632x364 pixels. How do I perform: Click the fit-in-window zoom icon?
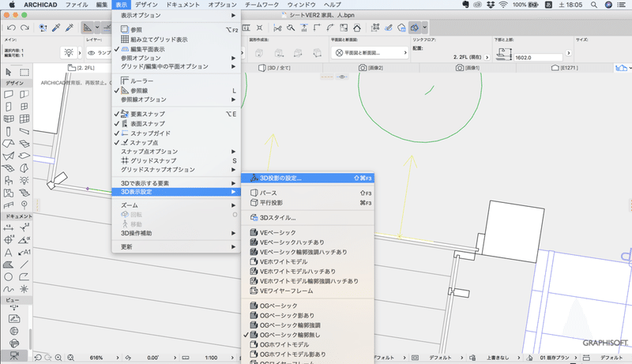point(70,358)
